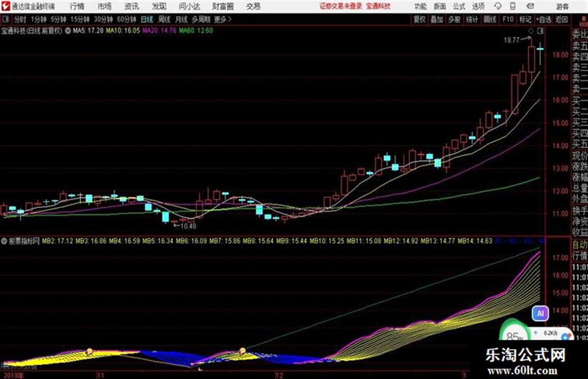Screen dimensions: 588x379
Task: Click the diamond icon above the chart
Action: [531, 30]
